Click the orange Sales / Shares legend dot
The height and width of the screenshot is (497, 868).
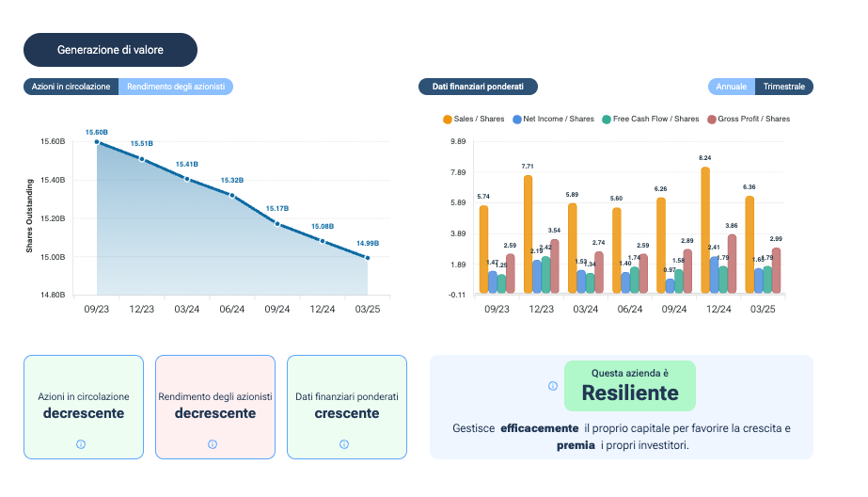448,120
